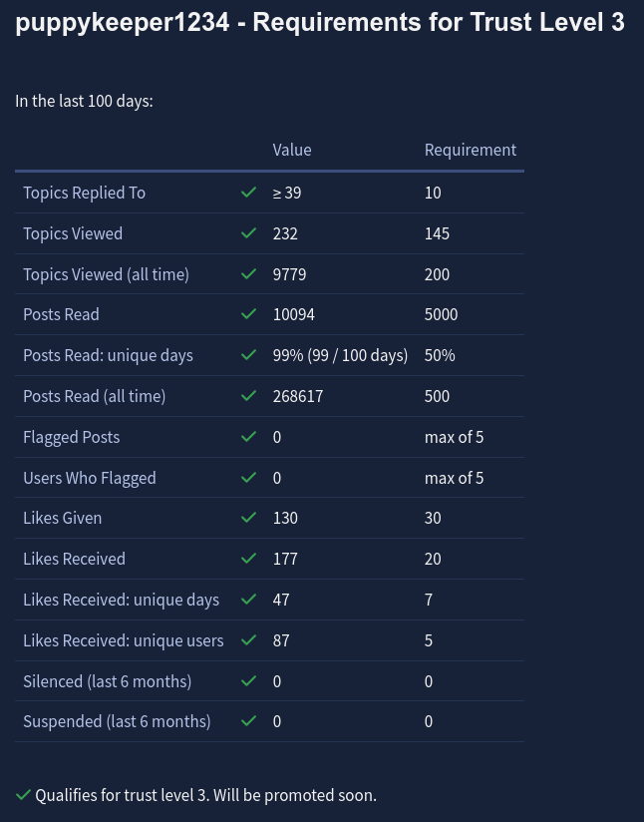Image resolution: width=644 pixels, height=822 pixels.
Task: Click the 99% (99 / 100 days) value
Action: (x=340, y=355)
